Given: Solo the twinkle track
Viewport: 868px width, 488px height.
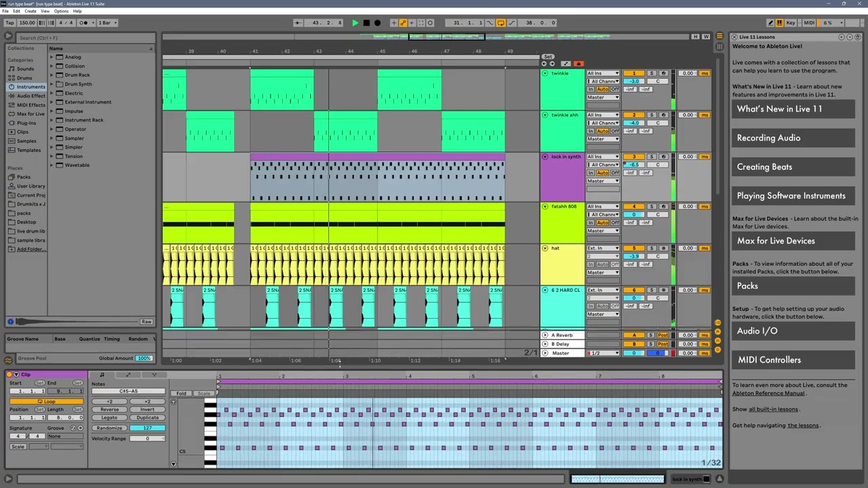Looking at the screenshot, I should (652, 73).
